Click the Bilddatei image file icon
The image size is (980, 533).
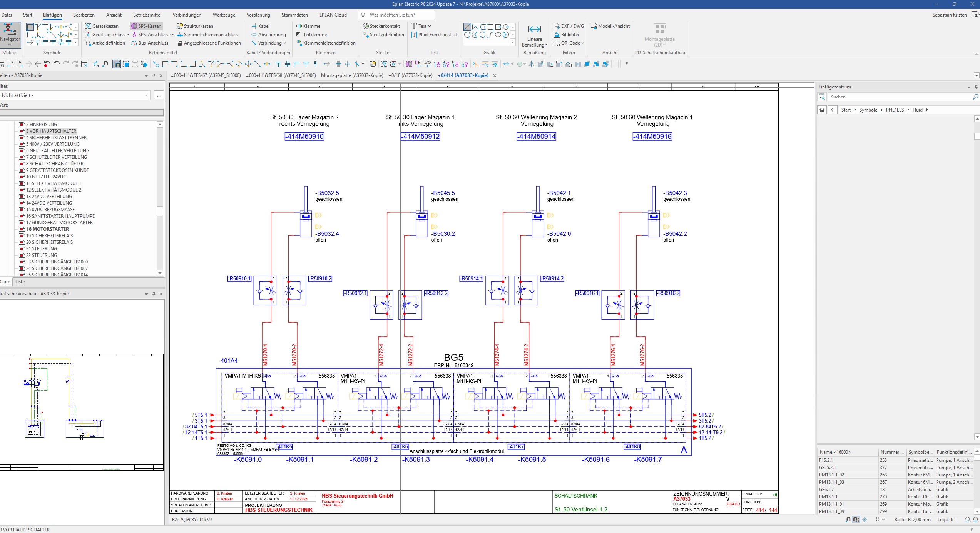point(557,35)
